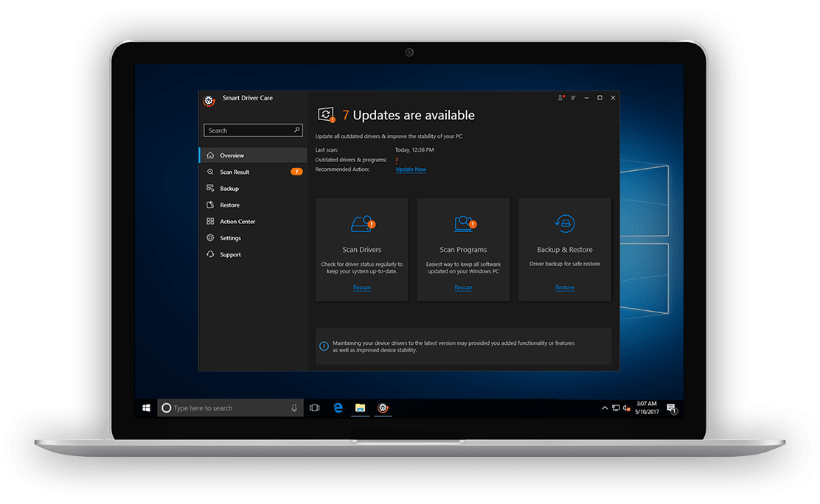Click Rescan under Scan Programs
Viewport: 820px width, 504px height.
(463, 287)
